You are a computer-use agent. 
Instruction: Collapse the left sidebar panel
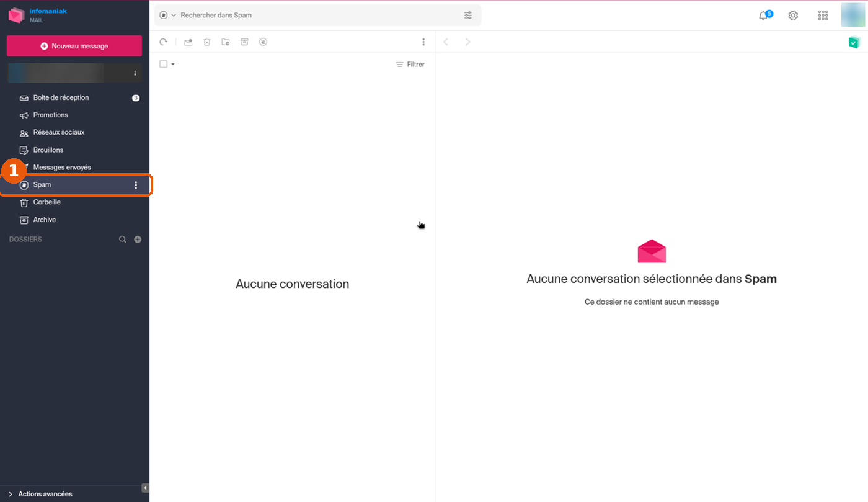click(x=145, y=488)
